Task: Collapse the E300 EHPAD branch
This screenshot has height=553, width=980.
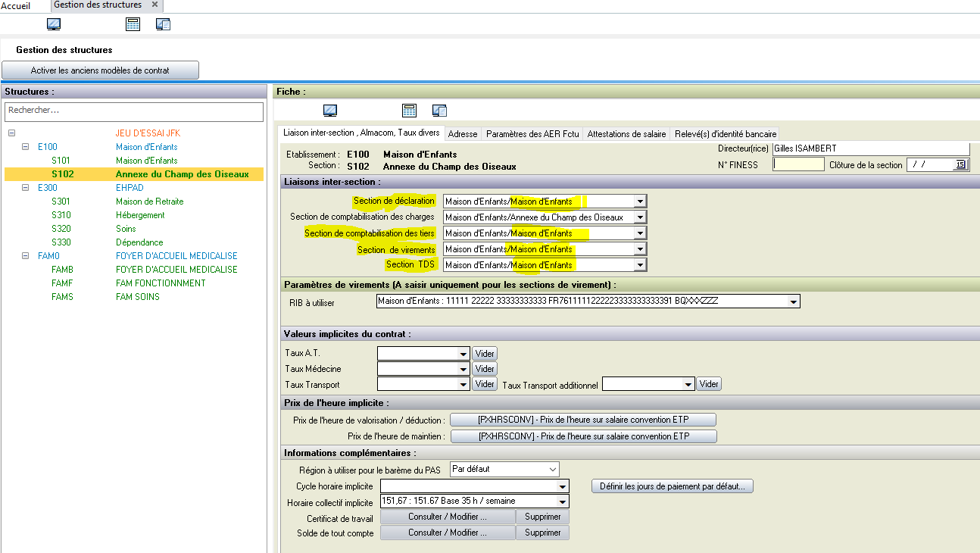Action: pyautogui.click(x=26, y=188)
